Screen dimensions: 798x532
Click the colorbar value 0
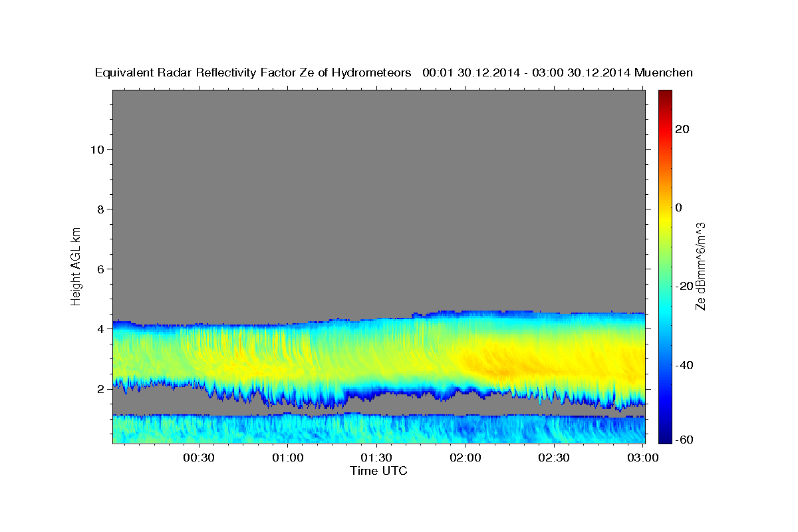(678, 207)
